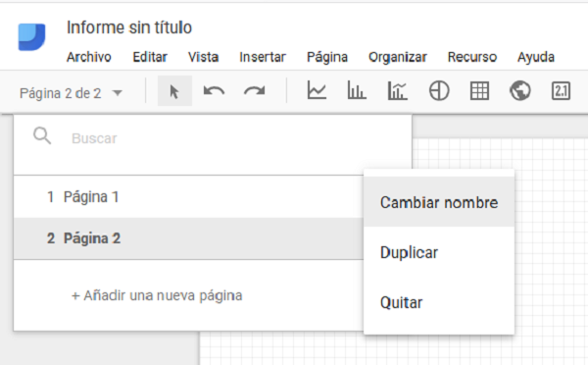This screenshot has height=365, width=588.
Task: Select Página 1 in the page list
Action: (188, 197)
